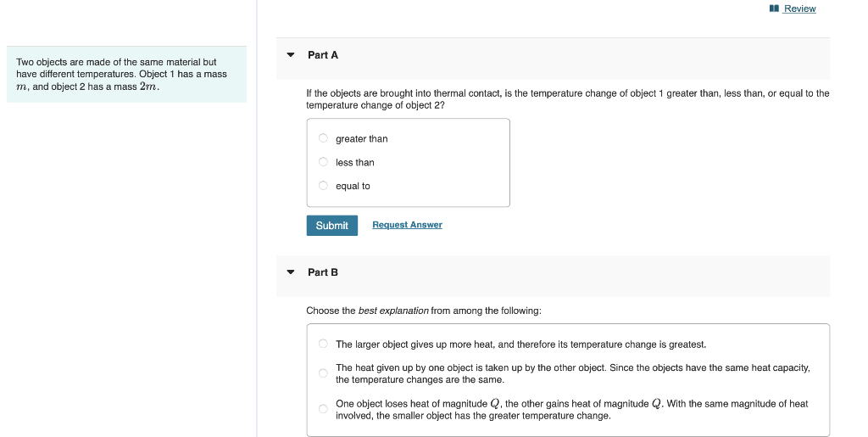868x437 pixels.
Task: Click the "greater than" option text
Action: (x=361, y=139)
